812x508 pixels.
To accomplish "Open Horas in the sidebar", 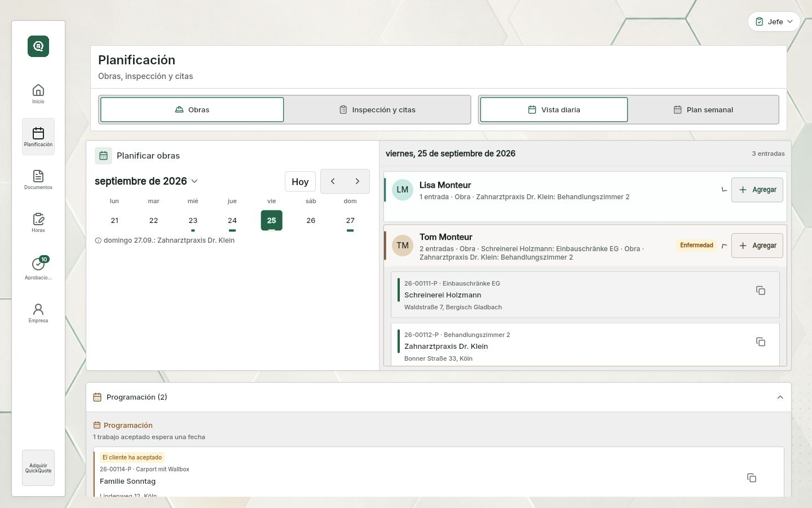I will point(38,222).
